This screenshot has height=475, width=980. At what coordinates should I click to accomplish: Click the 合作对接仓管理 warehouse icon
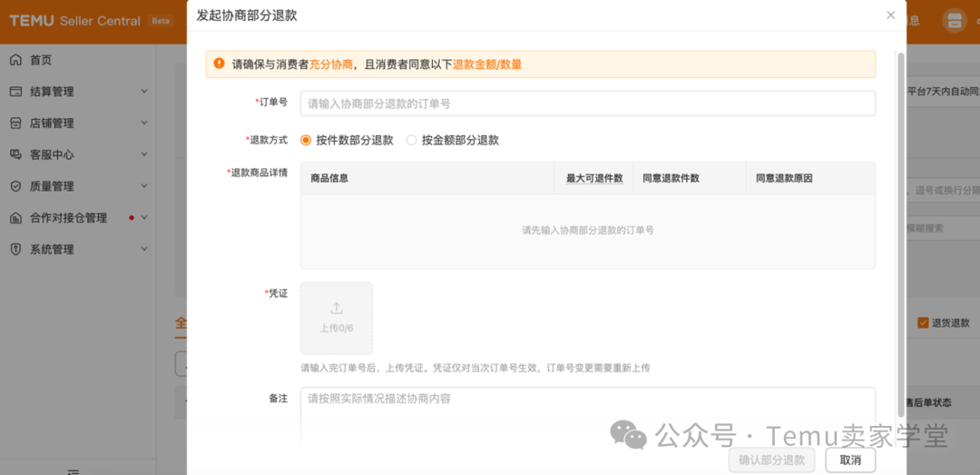pyautogui.click(x=15, y=218)
